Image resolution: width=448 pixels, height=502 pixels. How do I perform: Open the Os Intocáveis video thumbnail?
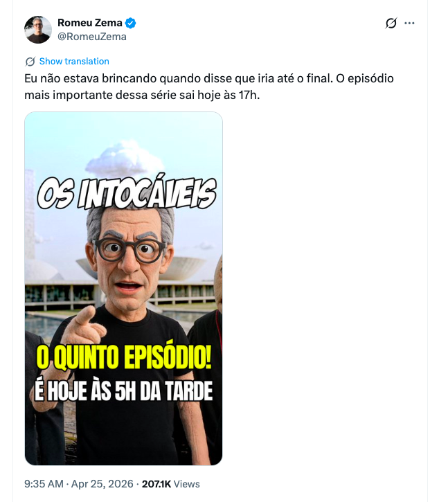point(123,288)
